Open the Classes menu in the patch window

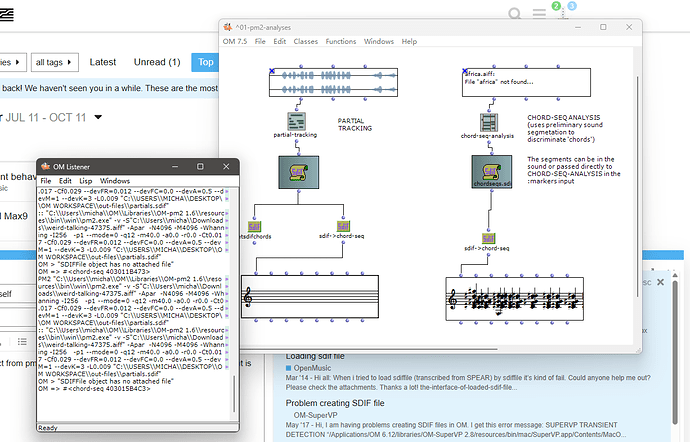[305, 42]
